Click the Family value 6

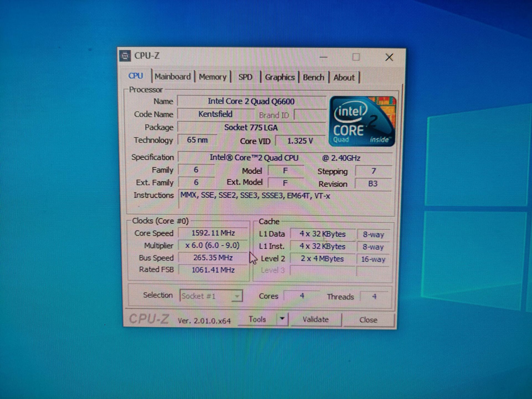[x=196, y=170]
